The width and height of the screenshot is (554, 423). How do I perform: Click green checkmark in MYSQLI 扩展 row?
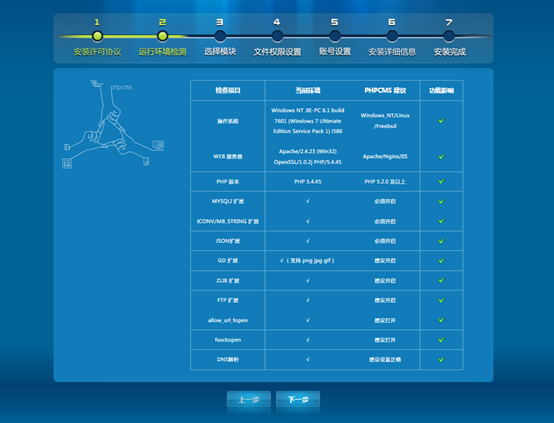(x=441, y=201)
